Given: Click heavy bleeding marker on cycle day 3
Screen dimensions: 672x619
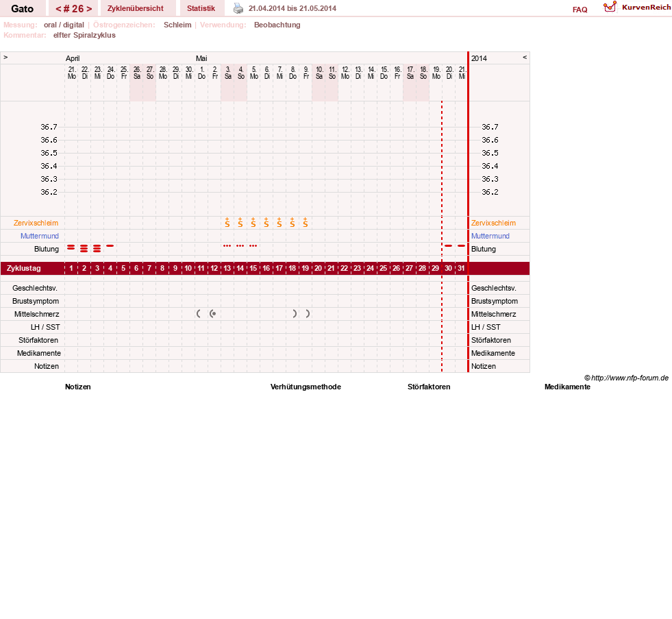Looking at the screenshot, I should [x=97, y=248].
